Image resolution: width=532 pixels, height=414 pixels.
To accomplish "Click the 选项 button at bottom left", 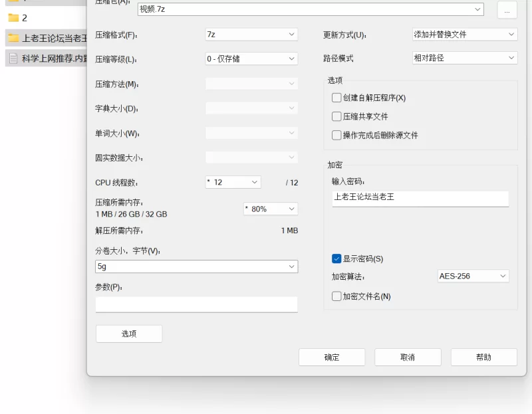I will (x=129, y=334).
